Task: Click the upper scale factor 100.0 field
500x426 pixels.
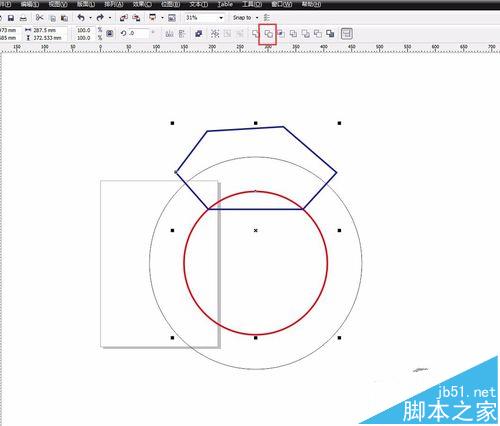Action: (85, 30)
